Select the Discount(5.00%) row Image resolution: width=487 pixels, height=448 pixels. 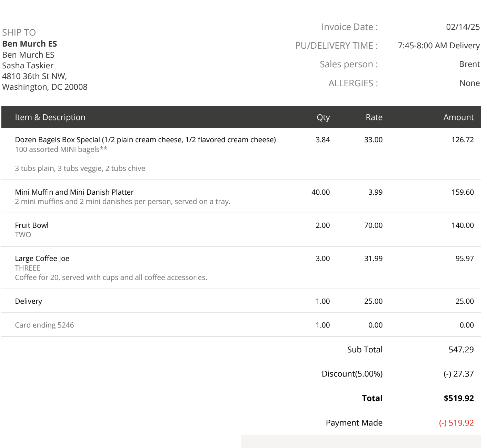[352, 373]
